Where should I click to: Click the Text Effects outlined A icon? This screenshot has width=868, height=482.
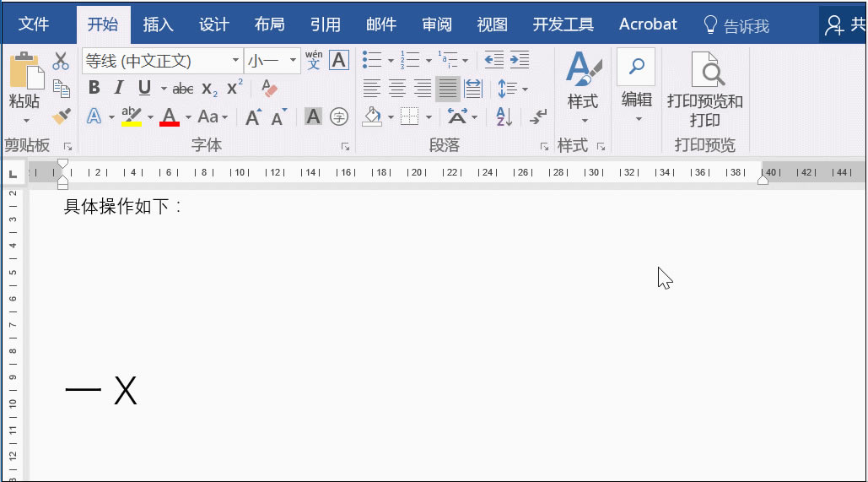point(94,116)
